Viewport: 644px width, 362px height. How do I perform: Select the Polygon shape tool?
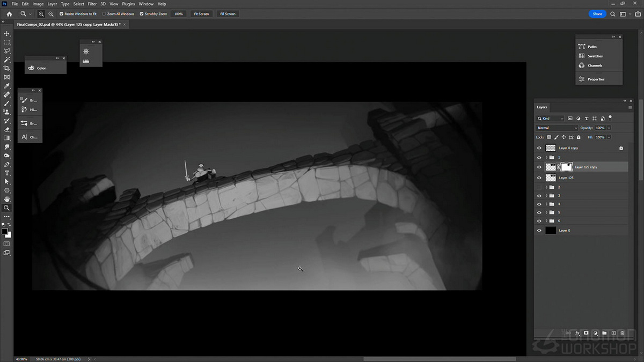(x=7, y=190)
